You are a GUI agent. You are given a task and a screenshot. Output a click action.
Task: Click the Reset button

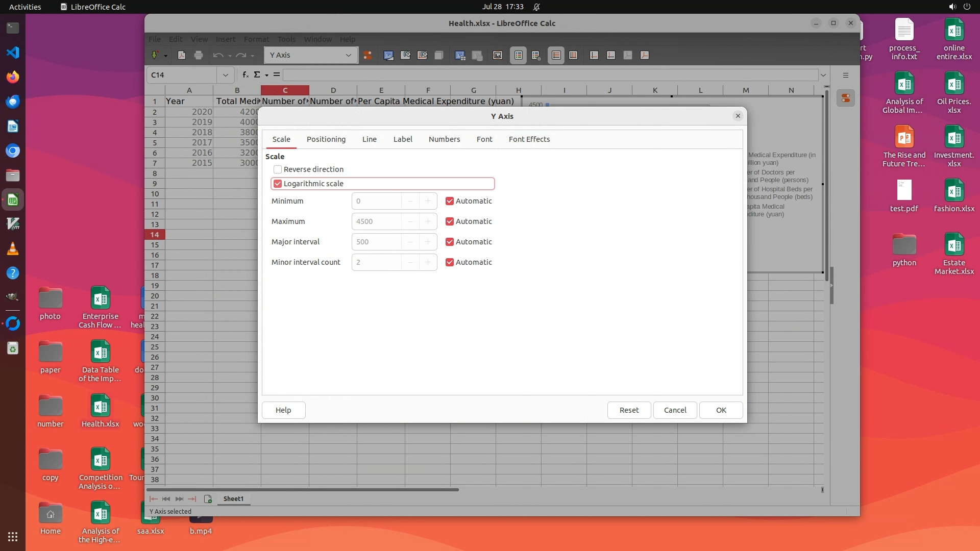(x=629, y=410)
